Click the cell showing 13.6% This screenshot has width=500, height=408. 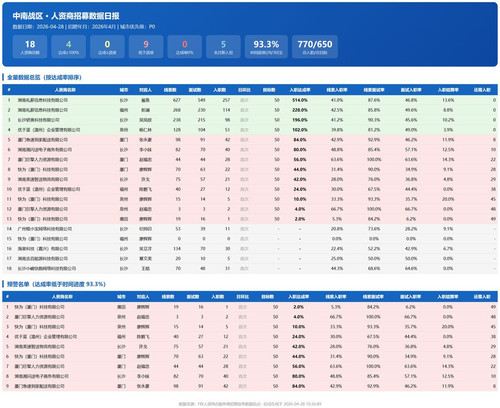(448, 100)
